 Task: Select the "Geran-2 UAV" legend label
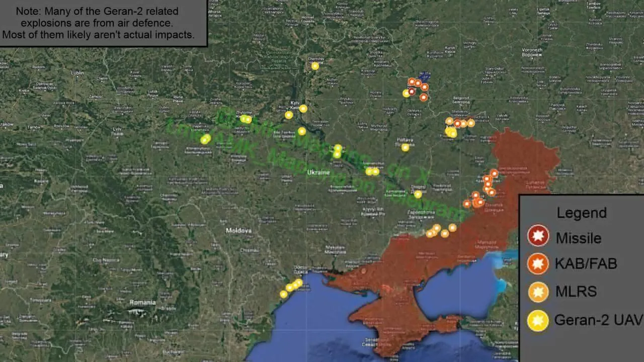598,320
